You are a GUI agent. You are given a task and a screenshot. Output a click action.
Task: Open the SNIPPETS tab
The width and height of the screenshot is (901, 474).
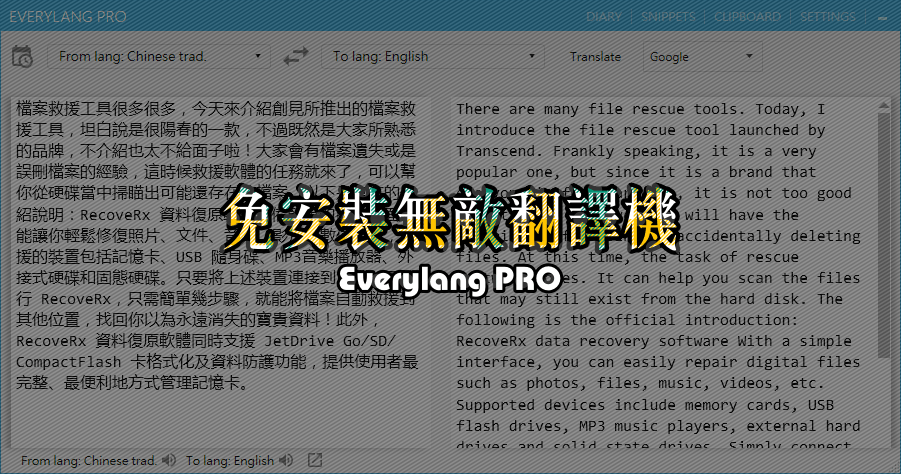pyautogui.click(x=668, y=17)
